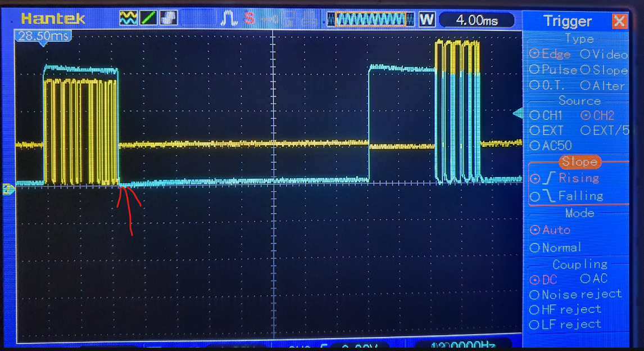Select Edge trigger type

[x=550, y=54]
